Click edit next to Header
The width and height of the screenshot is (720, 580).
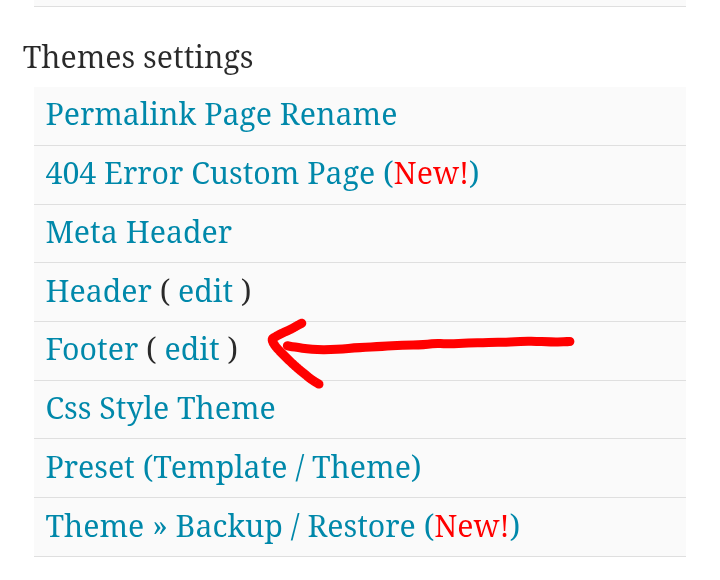tap(205, 291)
